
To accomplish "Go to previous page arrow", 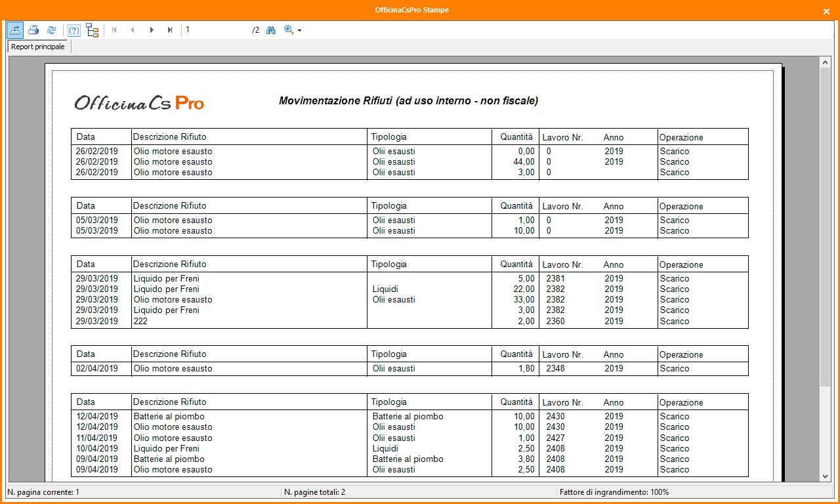I will click(x=133, y=30).
